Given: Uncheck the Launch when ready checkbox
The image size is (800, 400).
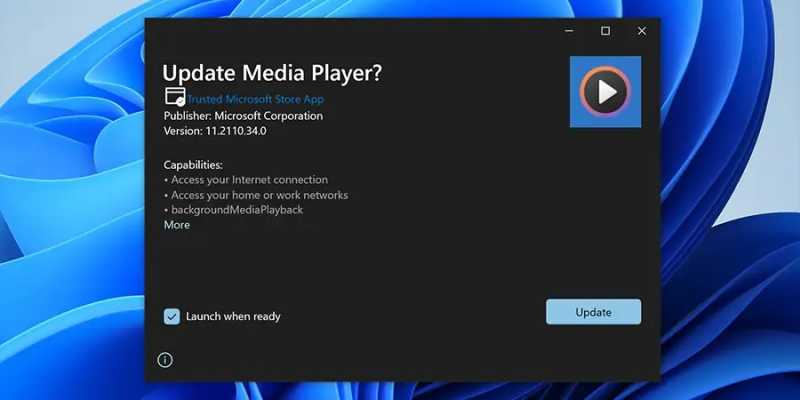Looking at the screenshot, I should click(172, 316).
